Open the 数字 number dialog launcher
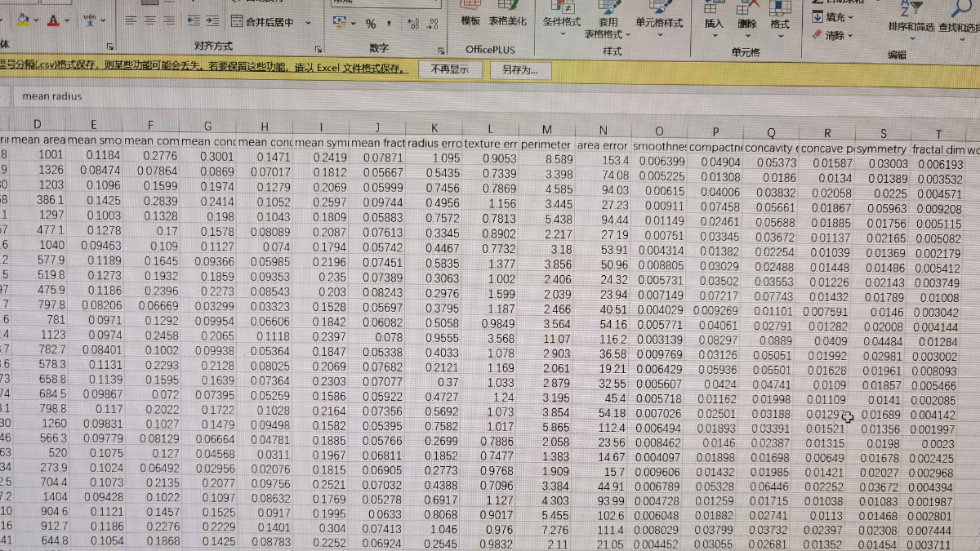Image resolution: width=980 pixels, height=551 pixels. point(441,50)
